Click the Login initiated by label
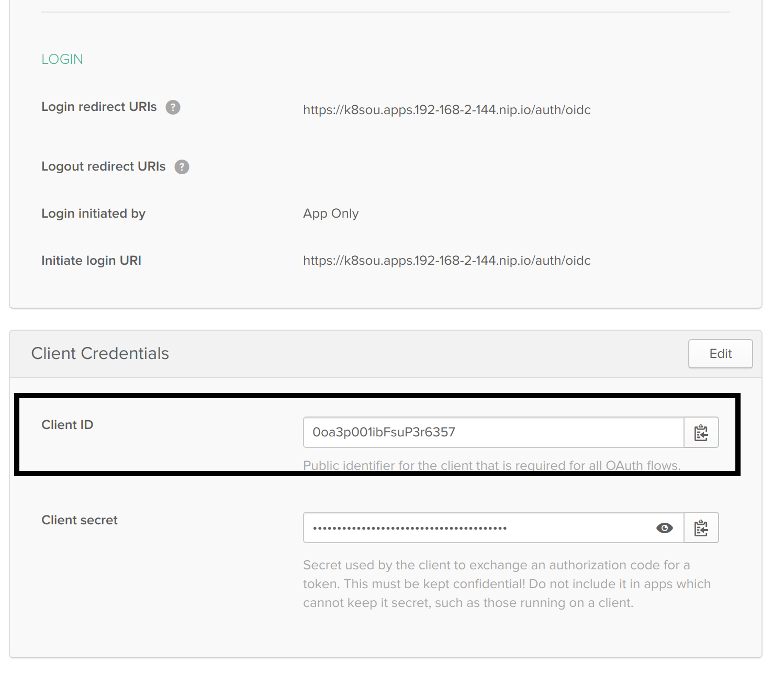 pos(93,213)
